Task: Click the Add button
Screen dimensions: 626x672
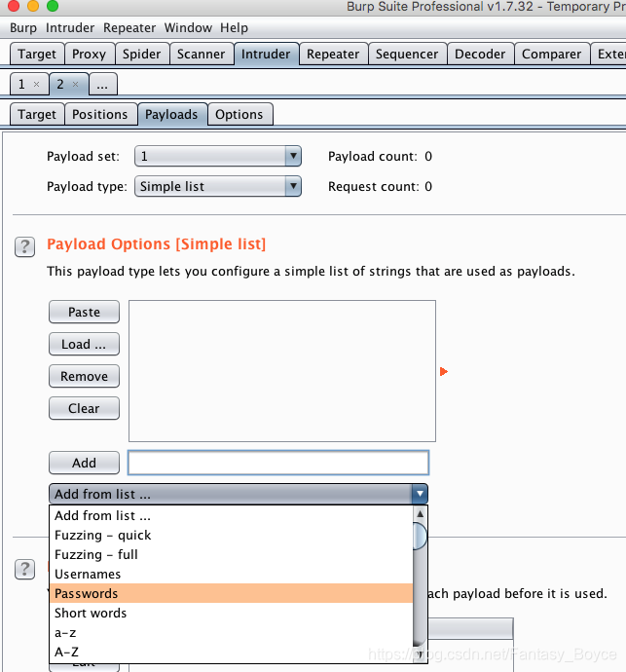Action: coord(84,463)
